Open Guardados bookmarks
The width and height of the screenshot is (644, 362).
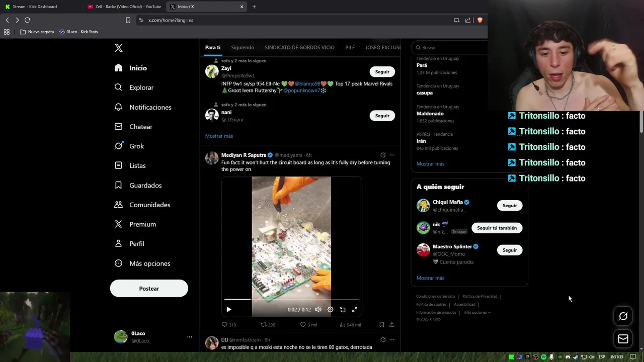pyautogui.click(x=138, y=186)
